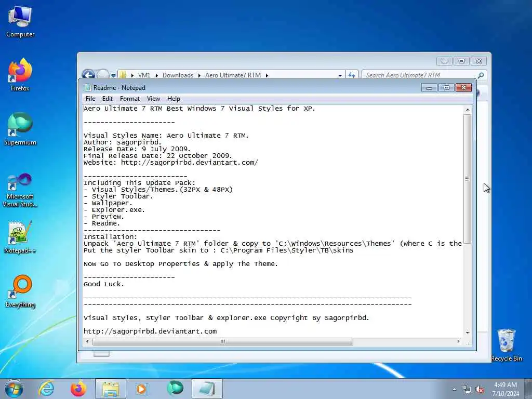
Task: Click Notepad title bar document icon
Action: pyautogui.click(x=87, y=87)
